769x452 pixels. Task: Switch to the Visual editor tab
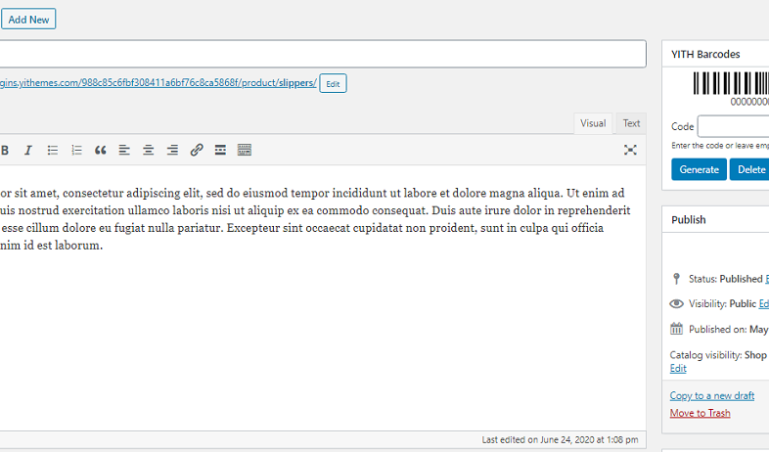pos(593,123)
